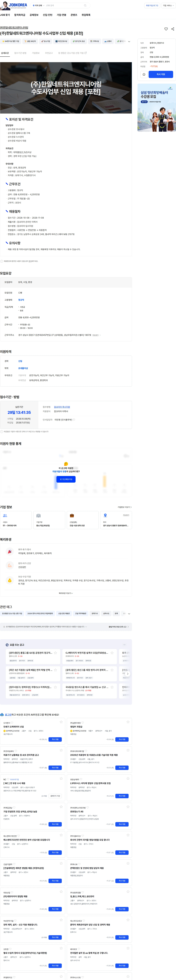Screen dimensions: 176x980
Task: Open the 잡코리아 즉시지원 link
Action: tap(62, 407)
